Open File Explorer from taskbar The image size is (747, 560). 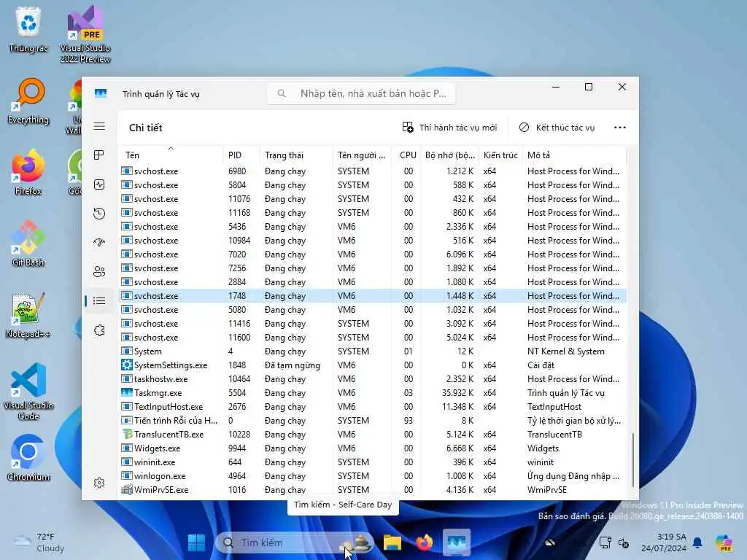tap(392, 542)
